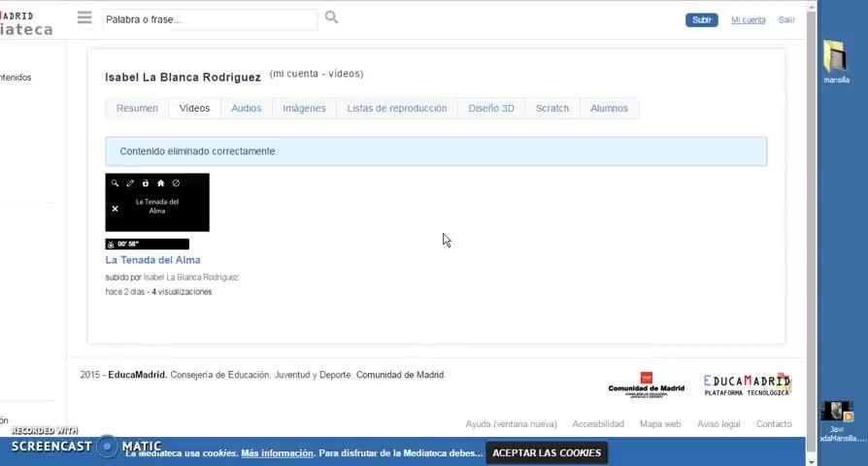Screen dimensions: 868x466
Task: Click 'Contenido eliminado correctamente' message
Action: pyautogui.click(x=436, y=151)
